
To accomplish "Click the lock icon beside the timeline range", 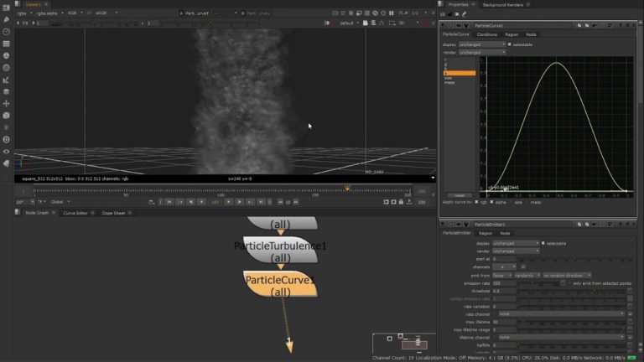I will [402, 202].
